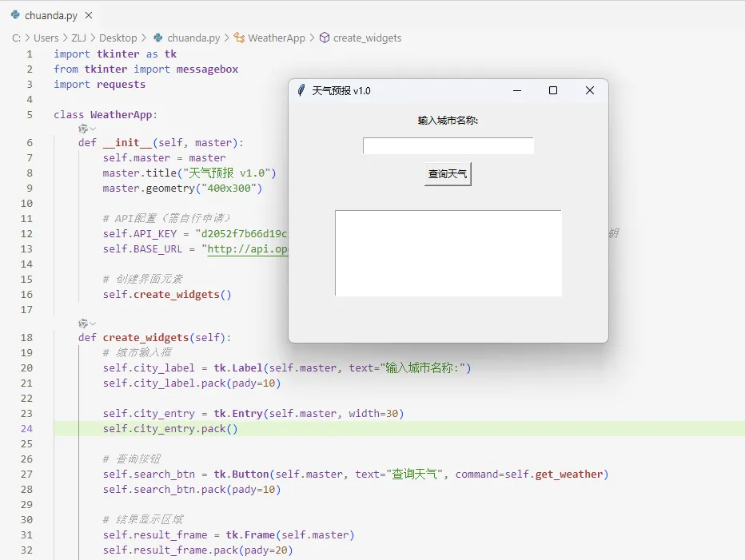Open chuanda.py breadcrumb segment

pyautogui.click(x=193, y=38)
